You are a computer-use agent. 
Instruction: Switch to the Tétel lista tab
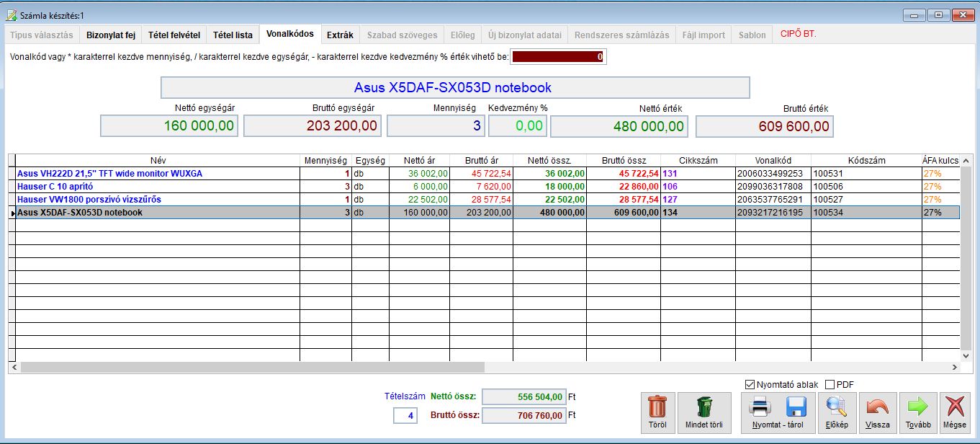point(233,35)
